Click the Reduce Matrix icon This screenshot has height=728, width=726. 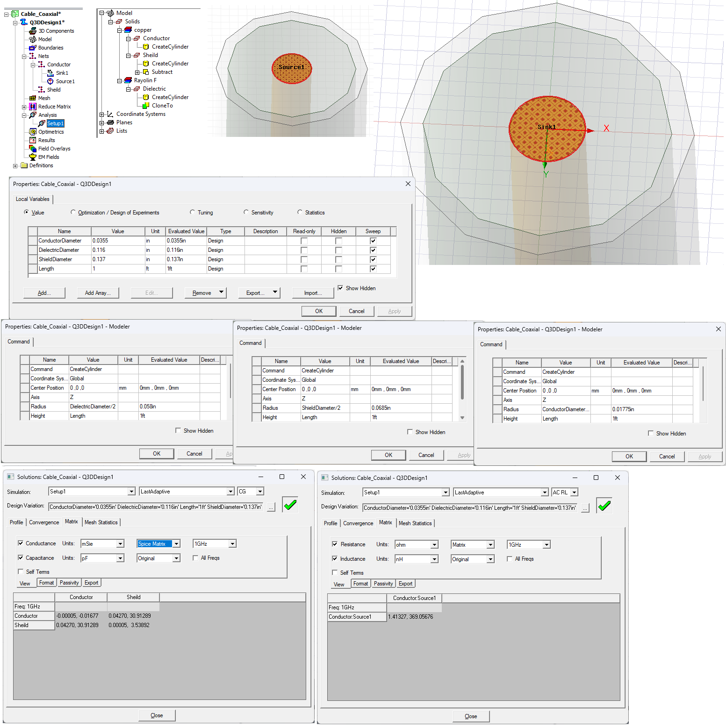(x=33, y=107)
